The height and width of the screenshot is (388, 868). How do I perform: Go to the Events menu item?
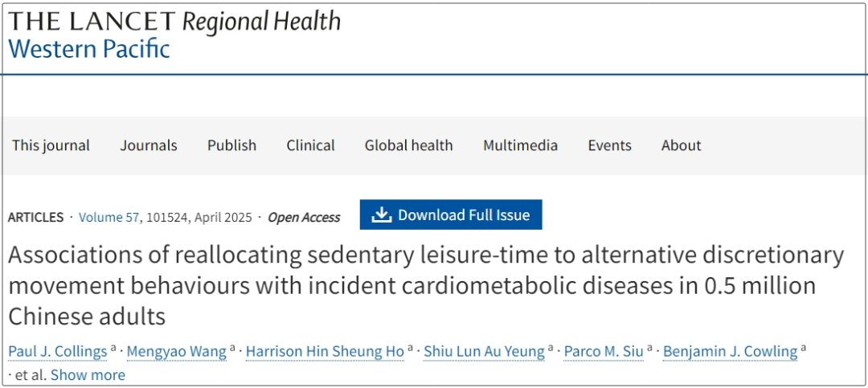609,145
